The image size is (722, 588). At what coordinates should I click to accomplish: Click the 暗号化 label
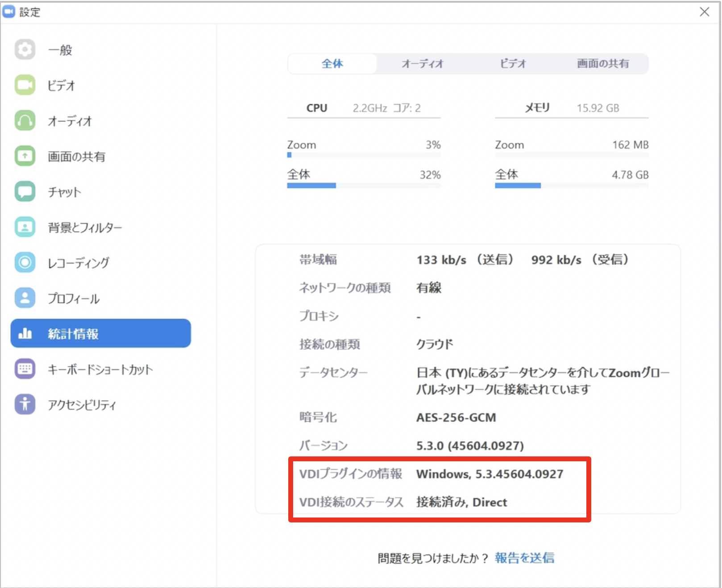coord(318,418)
